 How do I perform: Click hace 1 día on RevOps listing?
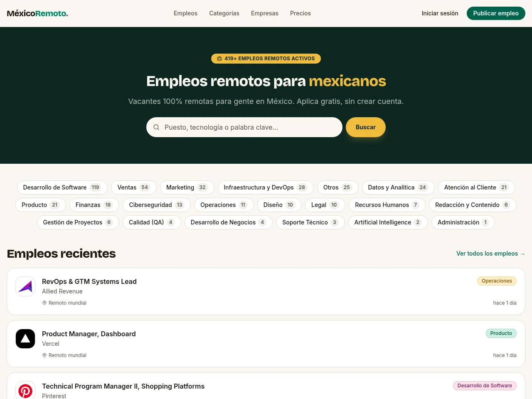click(x=505, y=303)
